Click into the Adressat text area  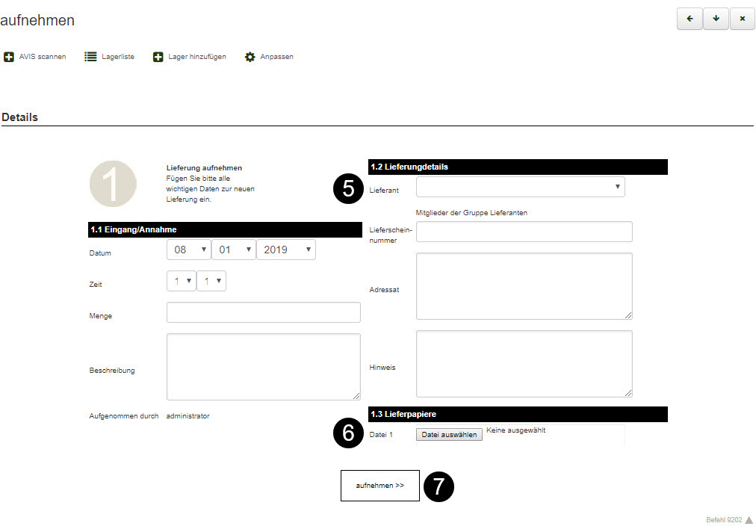[524, 286]
